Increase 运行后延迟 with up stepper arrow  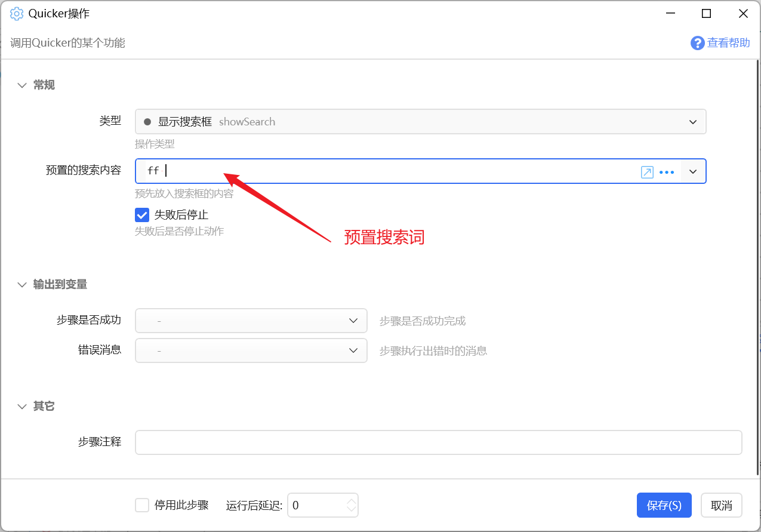pos(352,500)
